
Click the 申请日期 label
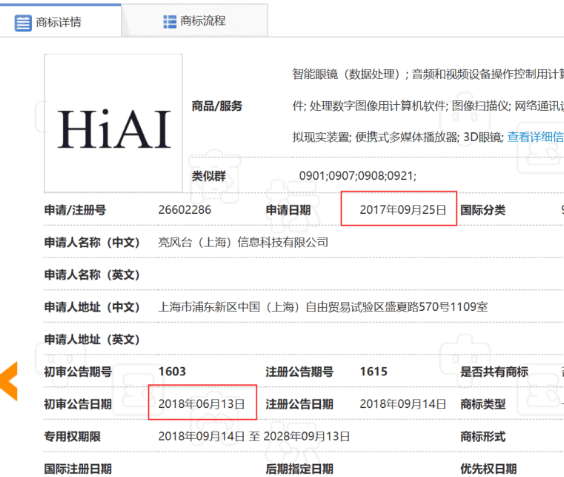[288, 210]
